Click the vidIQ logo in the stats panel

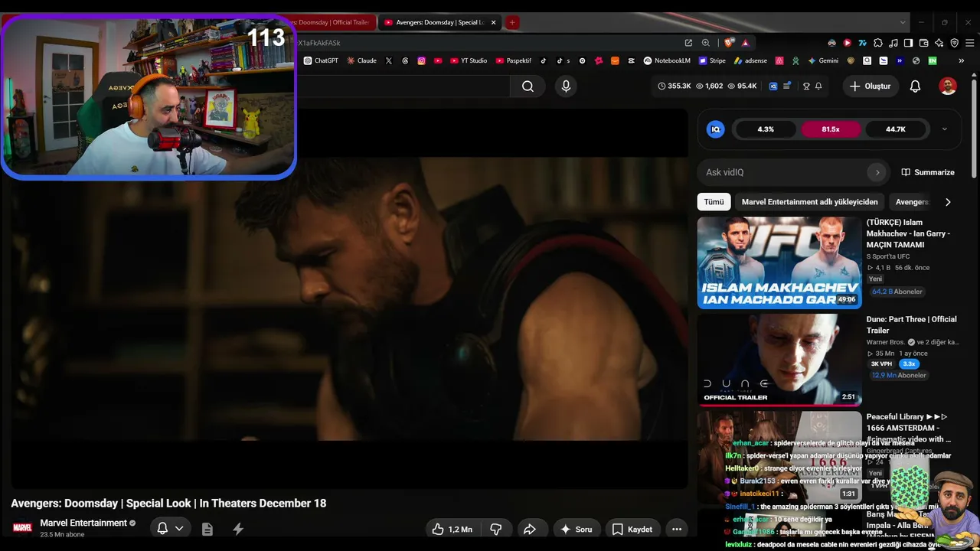pos(715,129)
